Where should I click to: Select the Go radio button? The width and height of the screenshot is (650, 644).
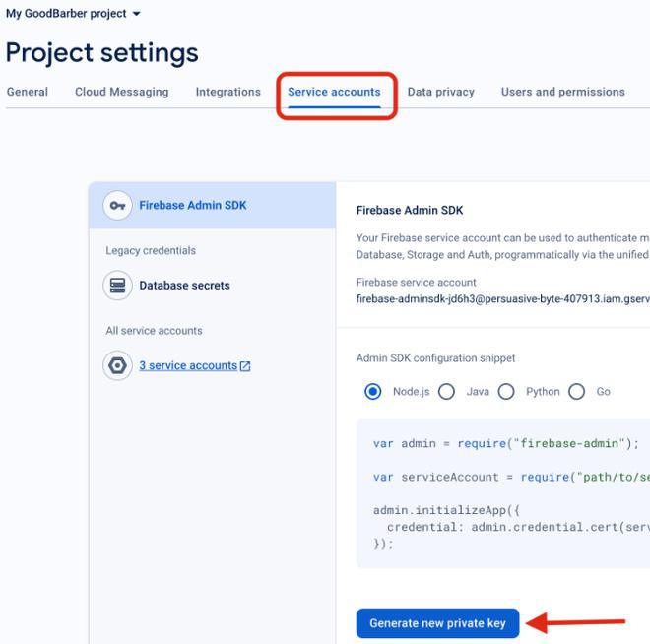[577, 392]
